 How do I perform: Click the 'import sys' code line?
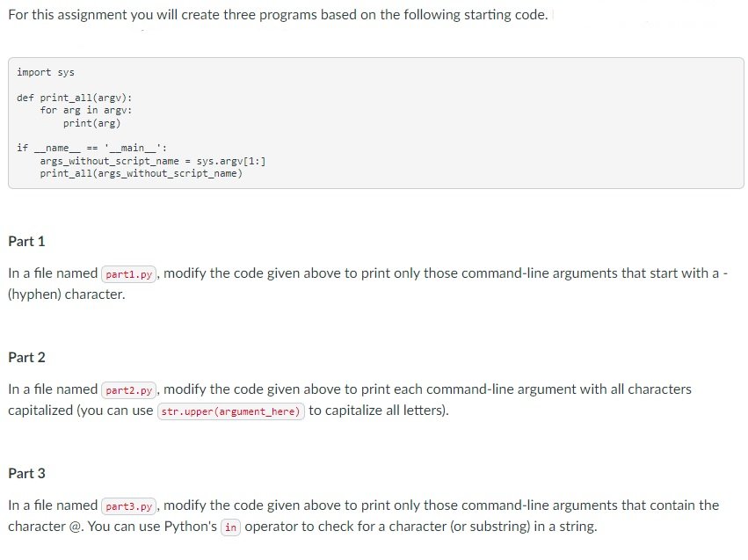tap(46, 72)
